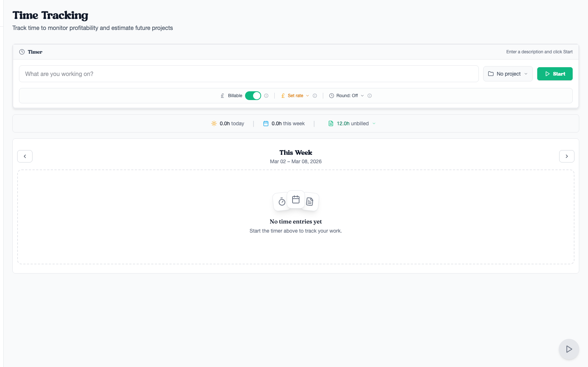The image size is (588, 367).
Task: Click the clock icon in the Timer header
Action: tap(22, 52)
